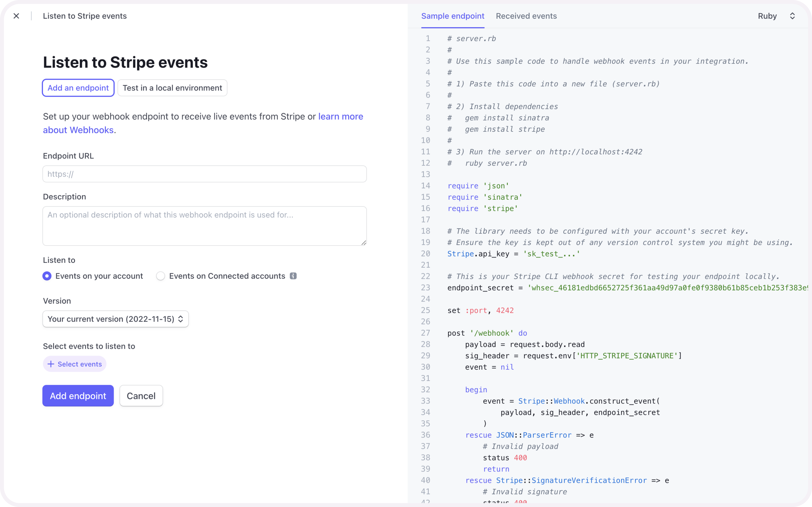The height and width of the screenshot is (507, 812).
Task: Click the plus icon in Select events
Action: coord(51,364)
